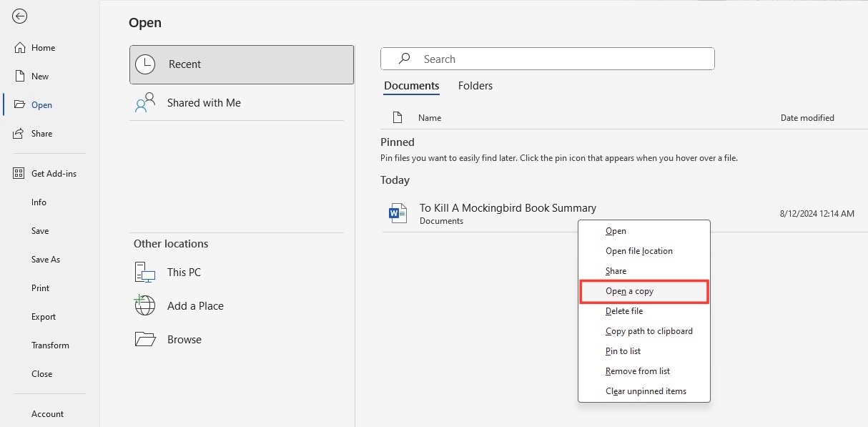Select Open a copy menu entry
The width and height of the screenshot is (868, 427).
[x=644, y=291]
